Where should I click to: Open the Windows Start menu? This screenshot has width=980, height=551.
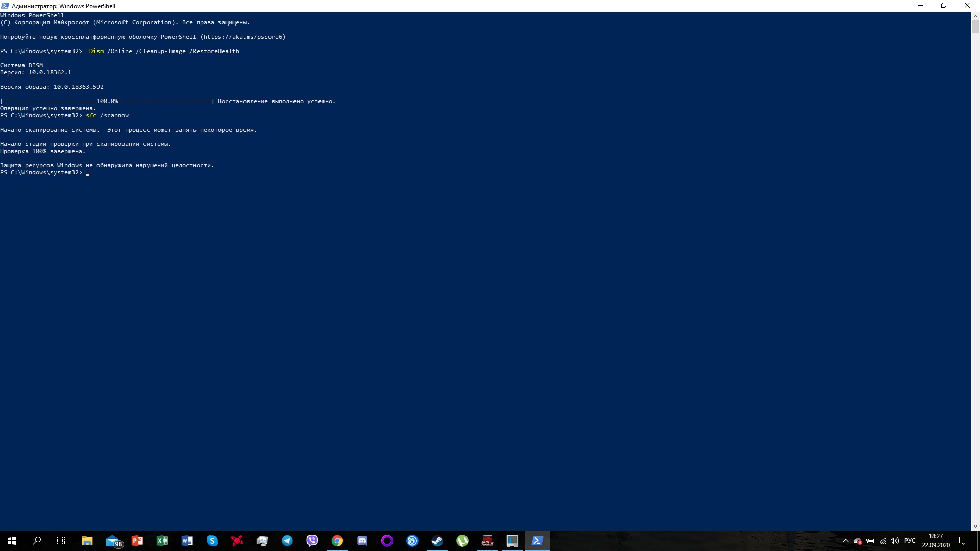[x=12, y=541]
